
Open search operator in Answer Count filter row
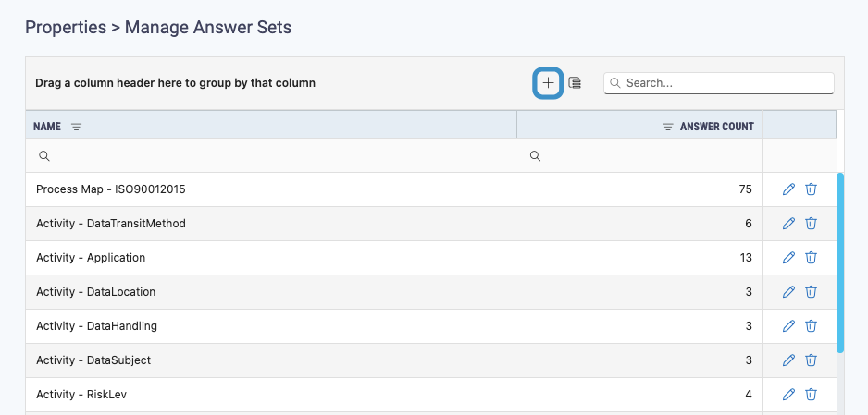click(x=535, y=156)
